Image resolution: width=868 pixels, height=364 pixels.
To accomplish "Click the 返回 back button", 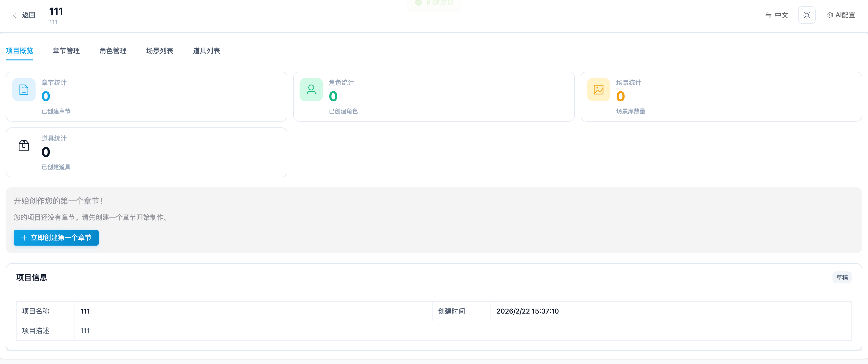I will (28, 15).
